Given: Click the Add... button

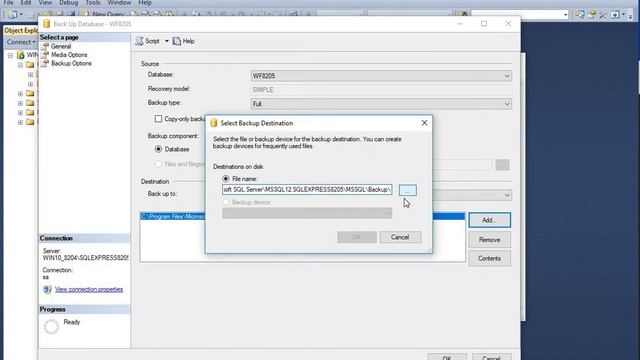Looking at the screenshot, I should point(489,220).
